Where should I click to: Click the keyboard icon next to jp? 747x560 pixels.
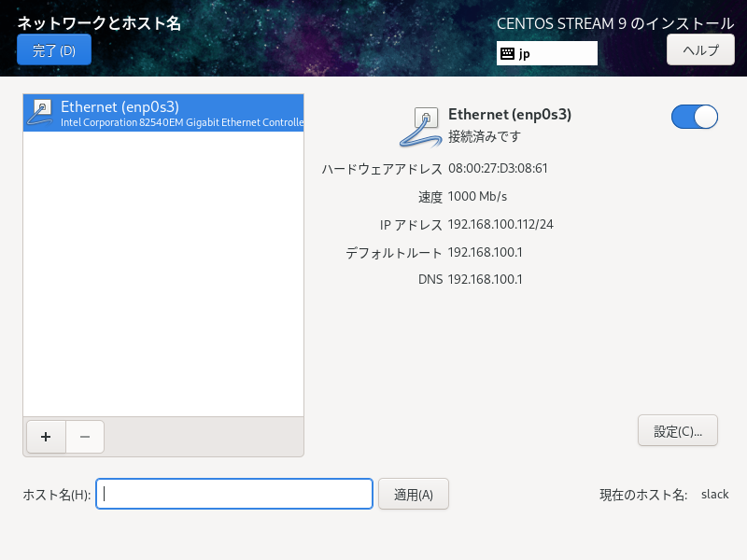[507, 53]
